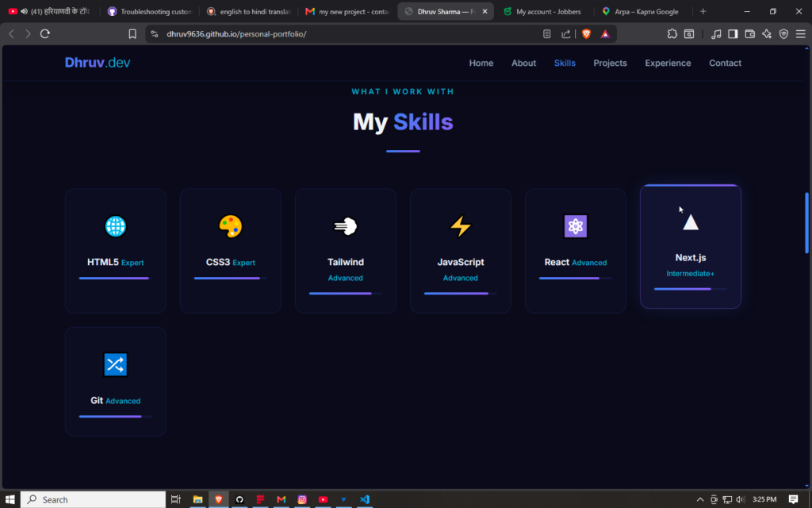Click the Tailwind wind icon
Image resolution: width=812 pixels, height=508 pixels.
pyautogui.click(x=346, y=226)
